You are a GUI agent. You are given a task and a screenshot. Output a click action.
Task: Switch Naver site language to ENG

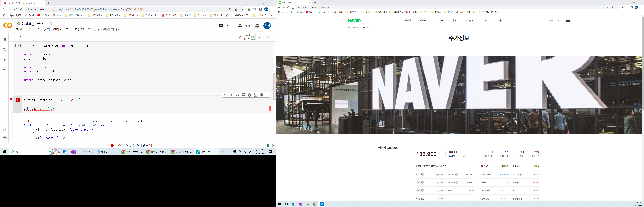point(558,21)
